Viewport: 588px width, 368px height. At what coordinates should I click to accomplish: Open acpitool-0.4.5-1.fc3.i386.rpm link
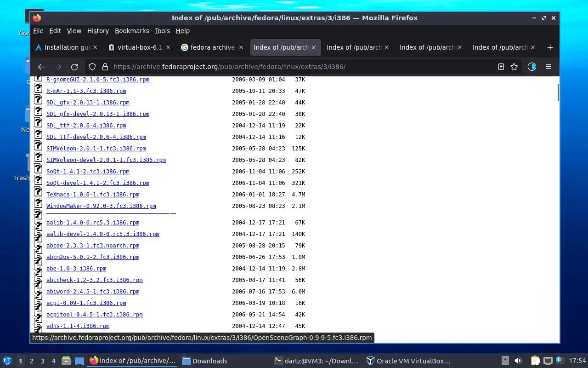click(x=94, y=315)
